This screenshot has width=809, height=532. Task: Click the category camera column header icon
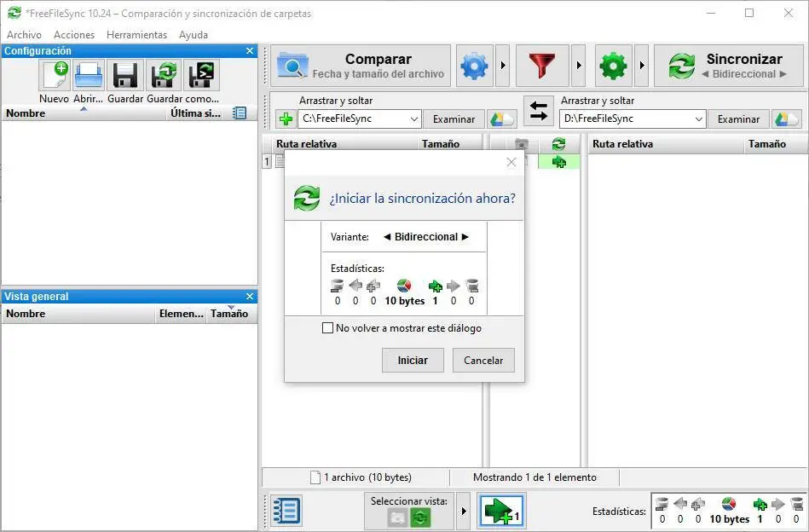tap(522, 143)
